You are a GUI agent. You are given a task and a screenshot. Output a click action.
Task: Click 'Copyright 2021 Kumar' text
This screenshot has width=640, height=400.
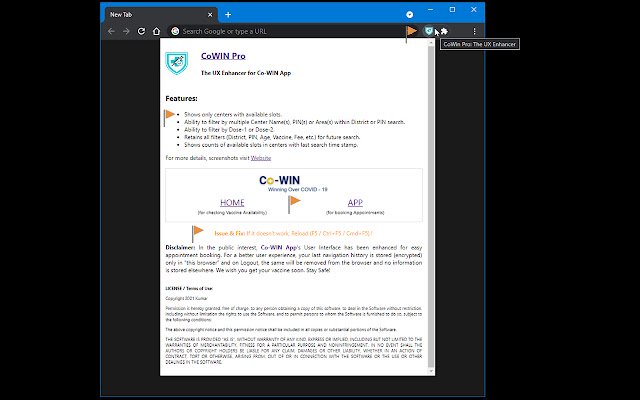(186, 298)
